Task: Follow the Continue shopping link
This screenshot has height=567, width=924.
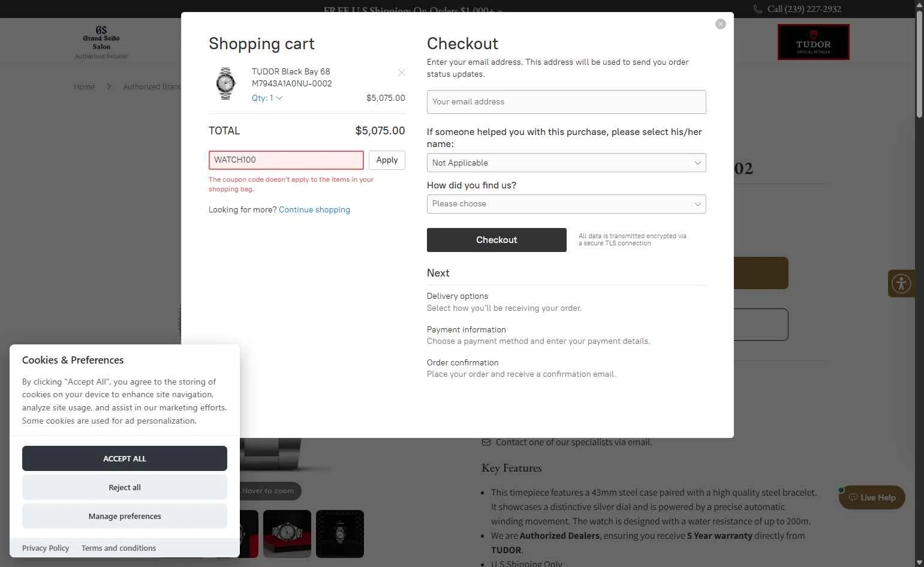Action: (x=314, y=209)
